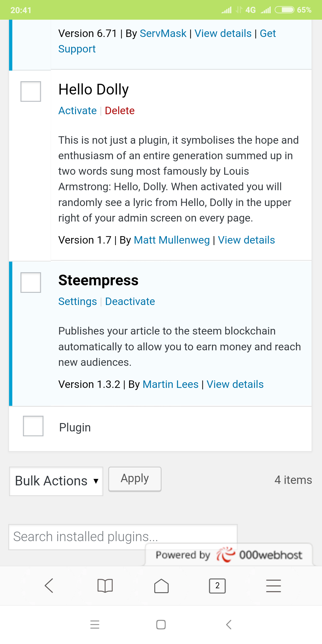
Task: Click the 000webhost Powered by banner
Action: click(229, 555)
